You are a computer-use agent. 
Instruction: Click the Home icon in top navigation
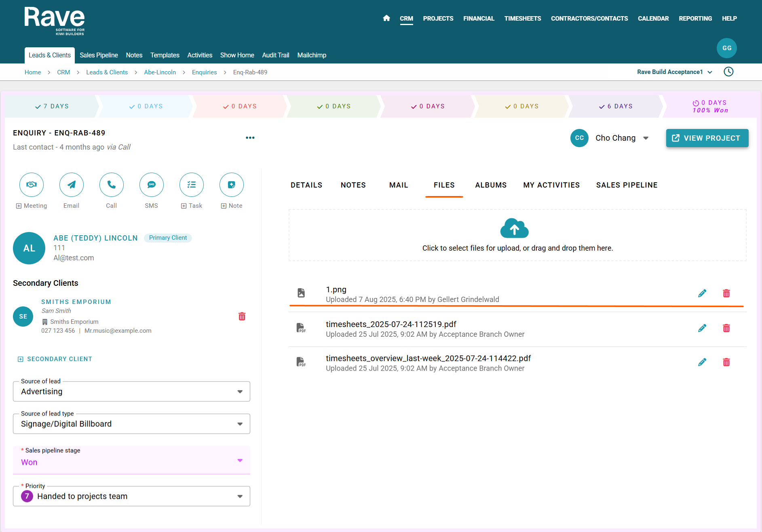click(x=386, y=18)
